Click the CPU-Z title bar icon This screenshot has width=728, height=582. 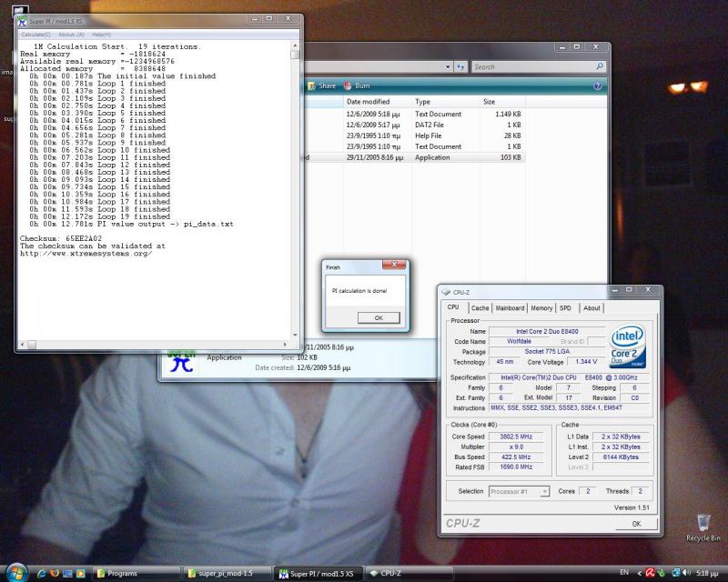coord(446,293)
